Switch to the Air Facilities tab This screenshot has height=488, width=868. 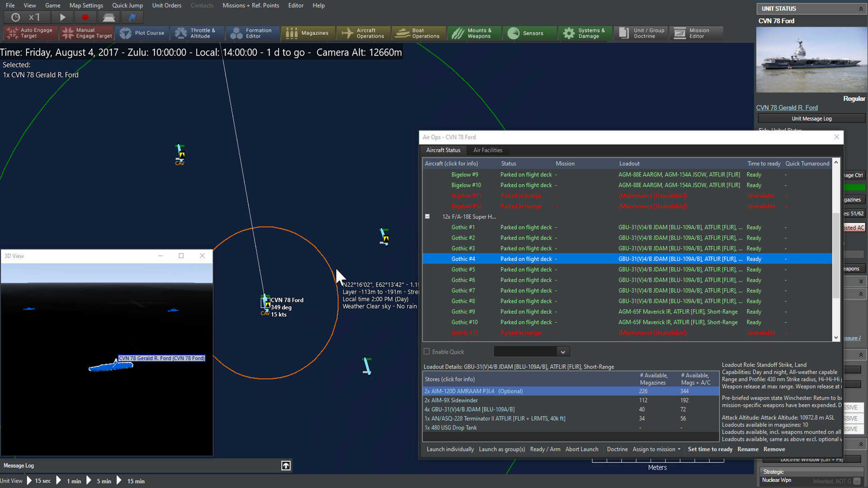coord(488,150)
